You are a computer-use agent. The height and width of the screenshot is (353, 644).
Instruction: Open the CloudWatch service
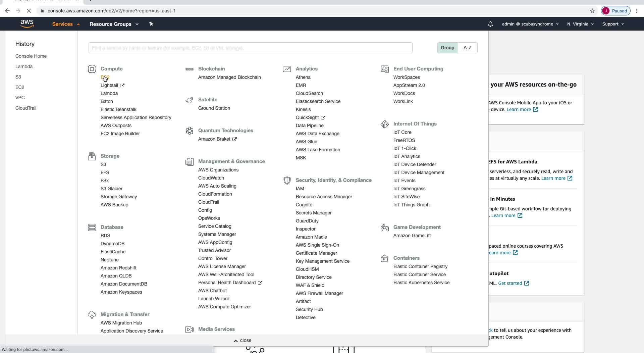(211, 178)
